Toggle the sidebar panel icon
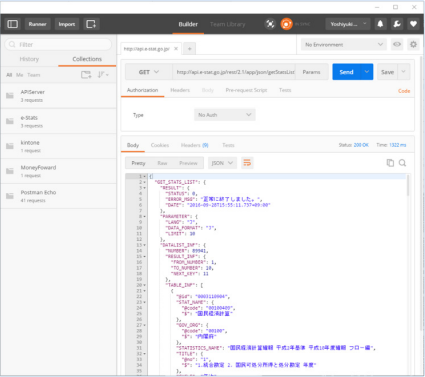425x377 pixels. coord(13,24)
